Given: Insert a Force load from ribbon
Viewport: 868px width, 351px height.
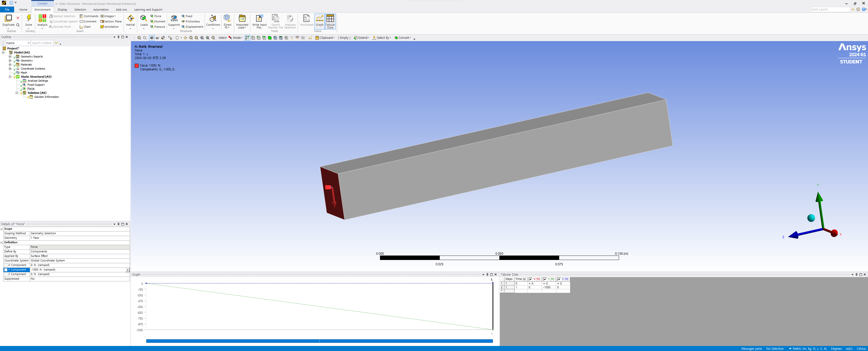Looking at the screenshot, I should coord(156,16).
